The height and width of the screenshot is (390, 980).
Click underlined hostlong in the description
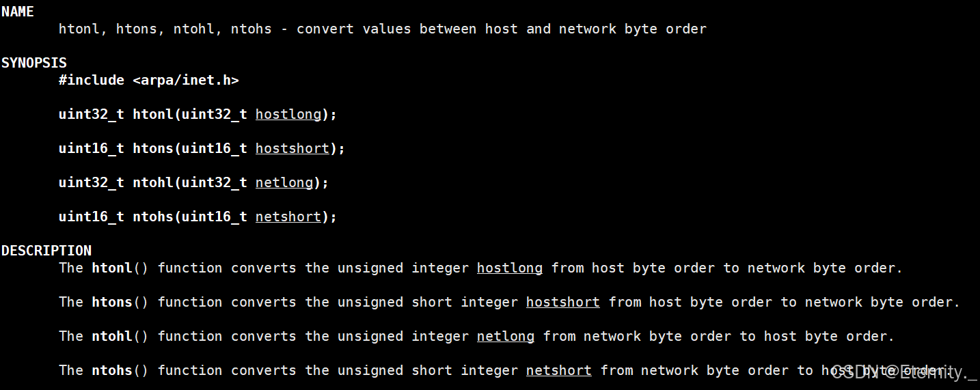click(510, 268)
